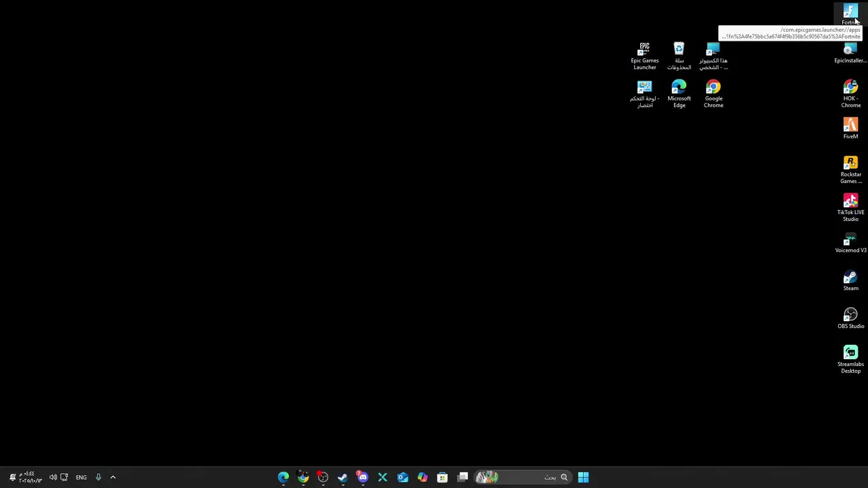Open Discord from the taskbar
Viewport: 868px width, 488px height.
363,477
